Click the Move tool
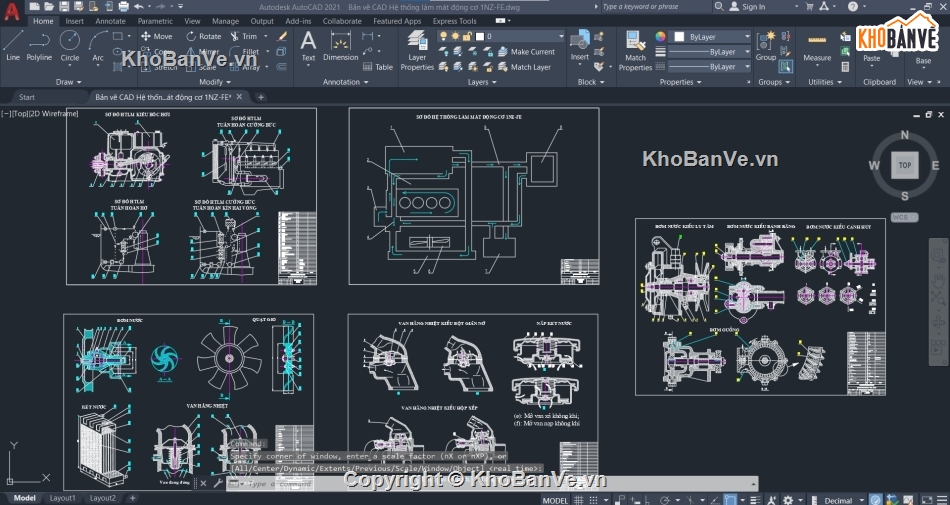The width and height of the screenshot is (950, 505). tap(156, 36)
